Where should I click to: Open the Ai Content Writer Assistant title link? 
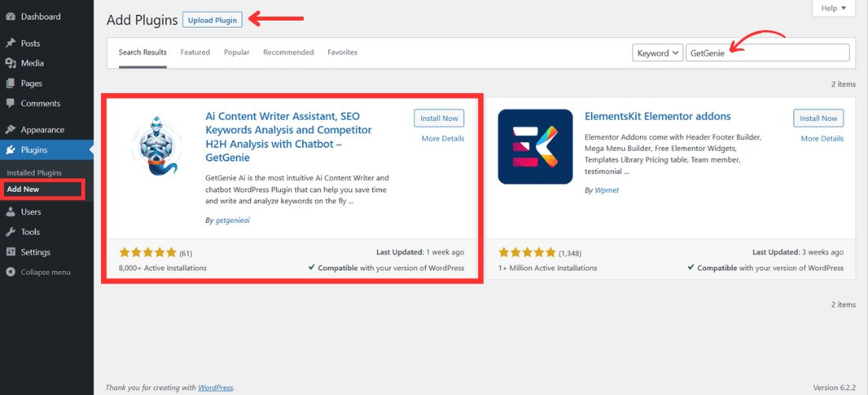[x=288, y=137]
